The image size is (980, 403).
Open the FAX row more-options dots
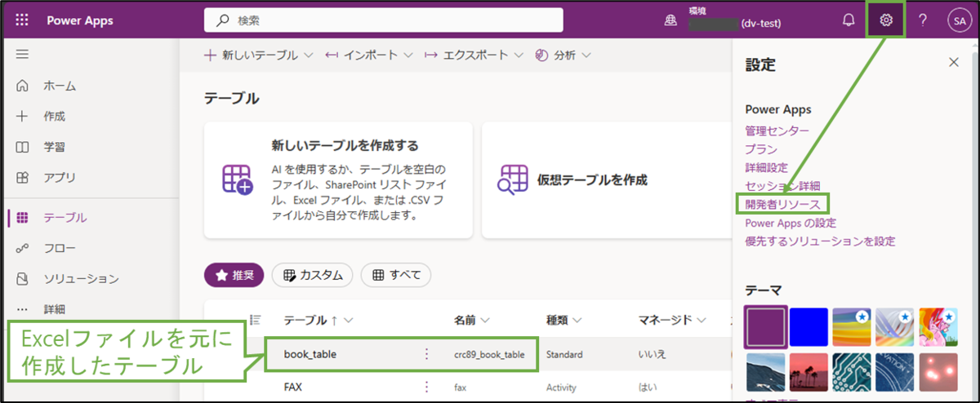(x=425, y=387)
